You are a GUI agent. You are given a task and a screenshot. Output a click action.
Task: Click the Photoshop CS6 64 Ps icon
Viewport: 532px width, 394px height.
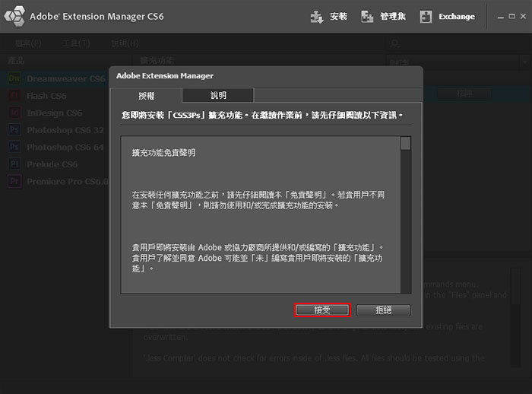14,147
